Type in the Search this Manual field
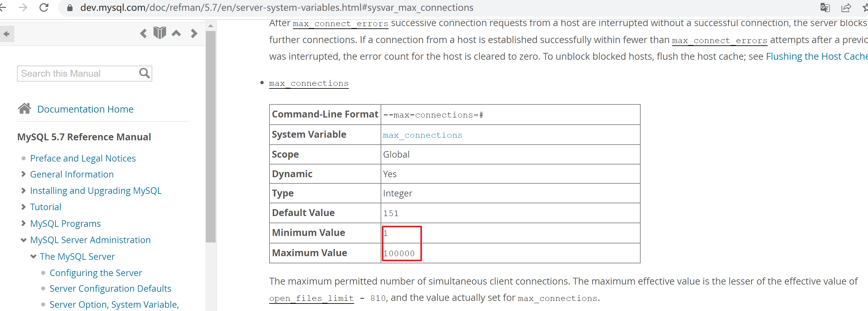 tap(77, 73)
